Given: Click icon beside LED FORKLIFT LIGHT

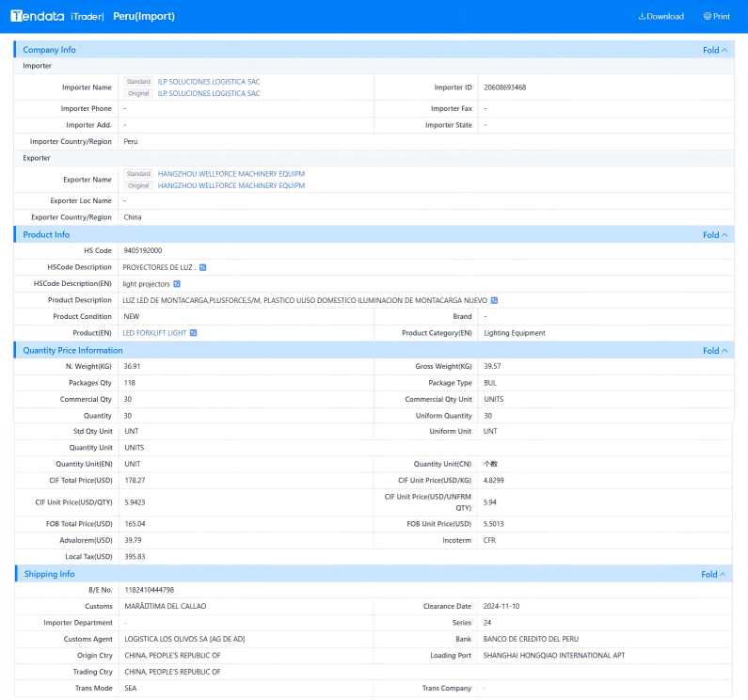Looking at the screenshot, I should click(x=193, y=333).
